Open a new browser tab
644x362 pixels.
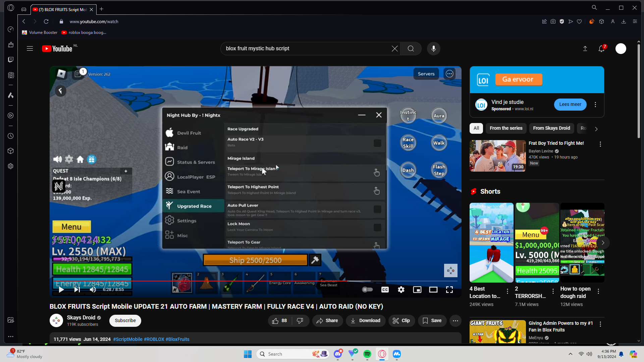pyautogui.click(x=102, y=9)
